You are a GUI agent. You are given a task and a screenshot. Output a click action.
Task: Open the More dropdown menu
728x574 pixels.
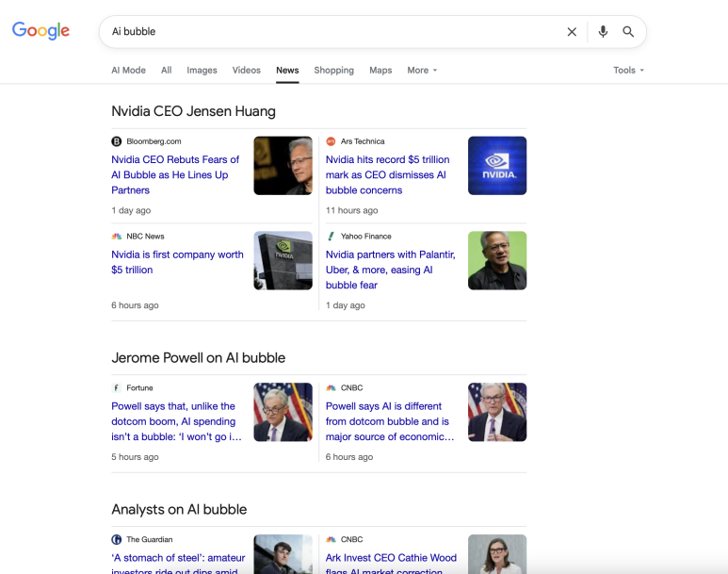[422, 70]
